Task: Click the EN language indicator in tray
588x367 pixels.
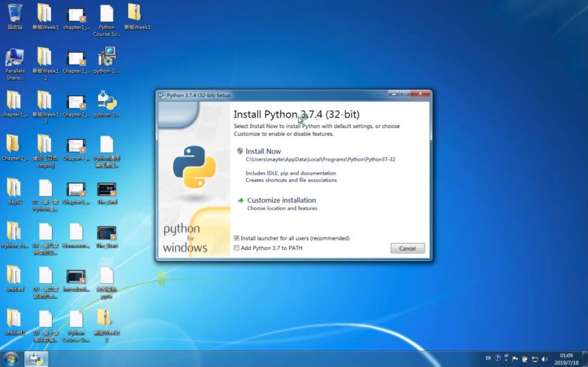Action: click(x=488, y=359)
